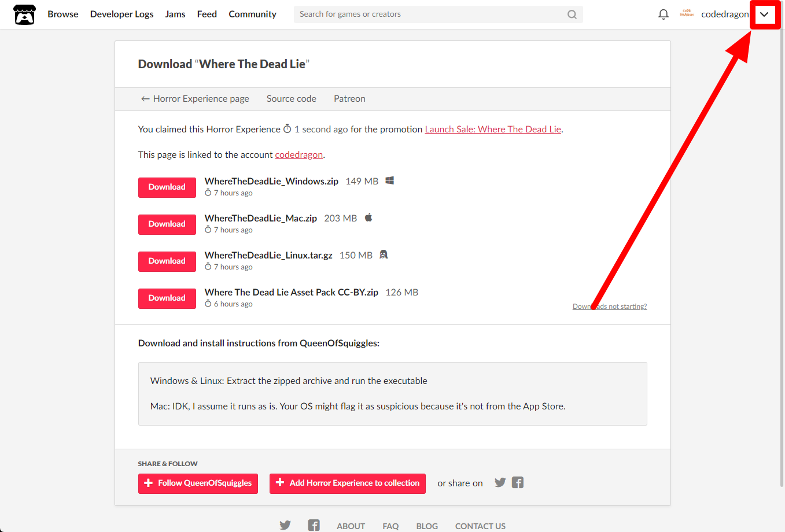This screenshot has width=785, height=532.
Task: Open the footer Facebook icon
Action: 314,525
